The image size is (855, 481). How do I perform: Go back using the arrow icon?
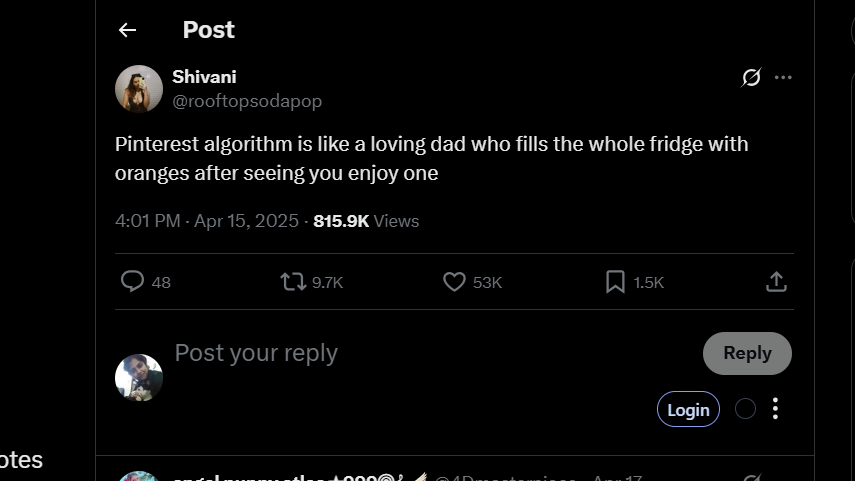click(127, 30)
